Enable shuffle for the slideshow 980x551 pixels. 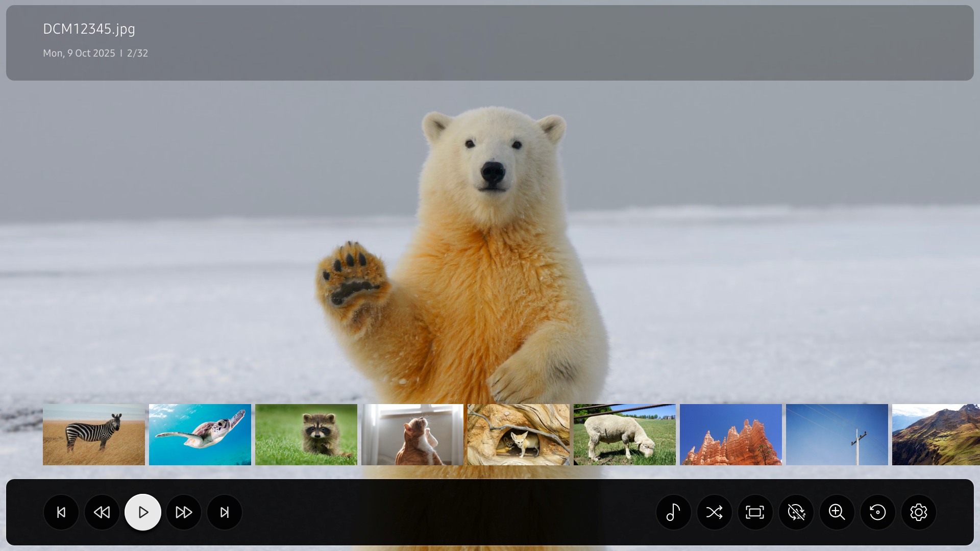(715, 512)
